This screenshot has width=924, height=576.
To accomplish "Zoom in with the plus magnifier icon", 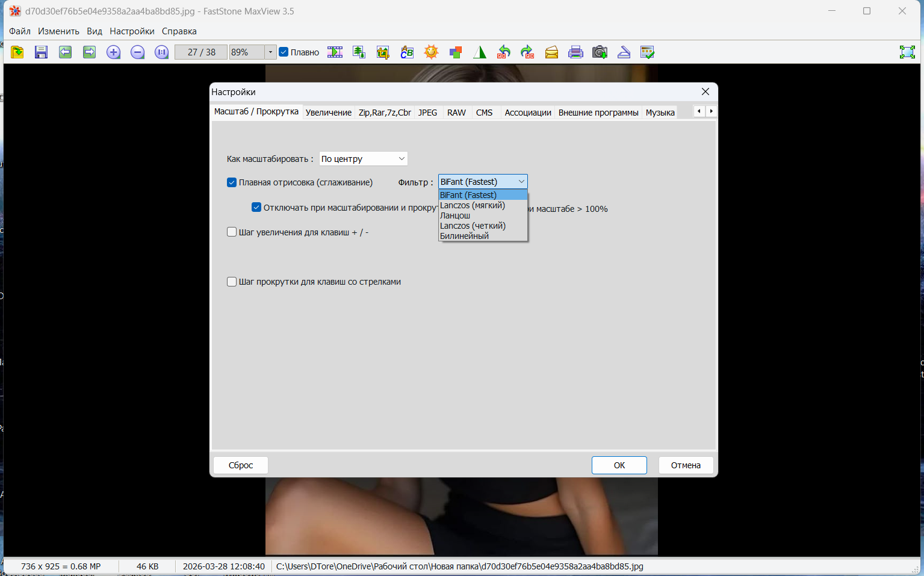I will 113,52.
